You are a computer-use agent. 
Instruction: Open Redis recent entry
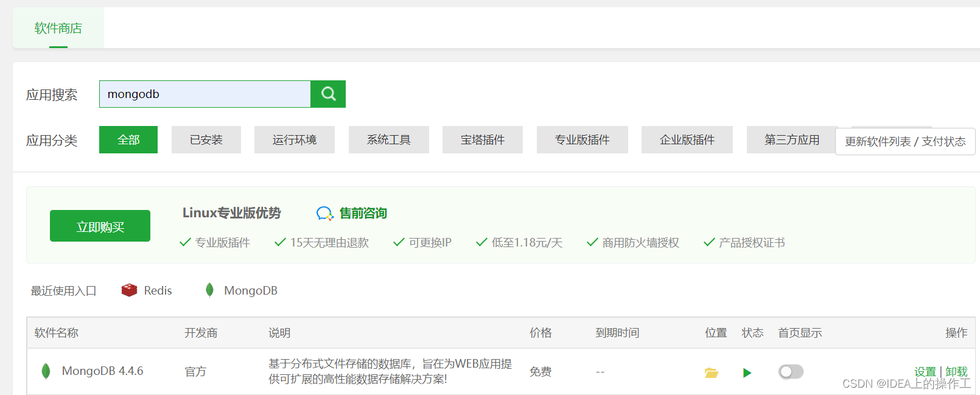tap(147, 290)
